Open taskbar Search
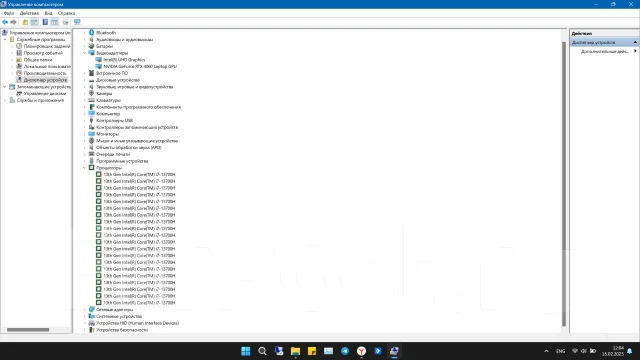This screenshot has height=360, width=640. click(x=262, y=351)
